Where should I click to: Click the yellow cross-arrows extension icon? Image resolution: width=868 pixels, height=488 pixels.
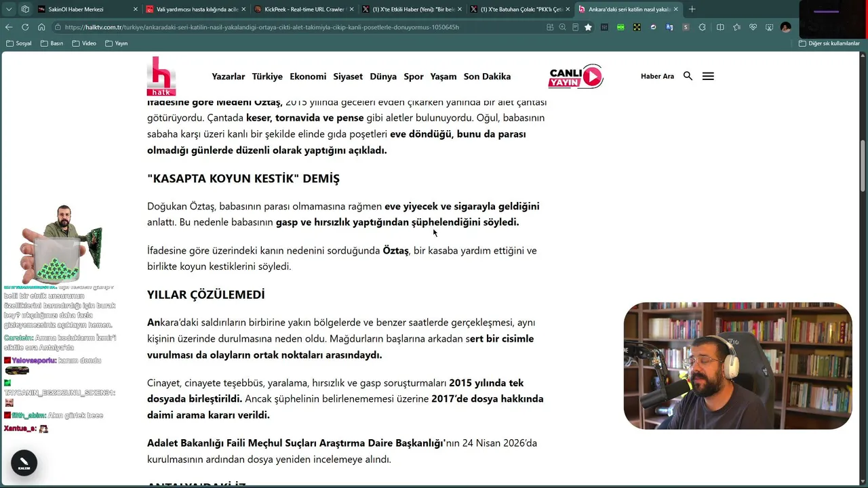tap(637, 27)
